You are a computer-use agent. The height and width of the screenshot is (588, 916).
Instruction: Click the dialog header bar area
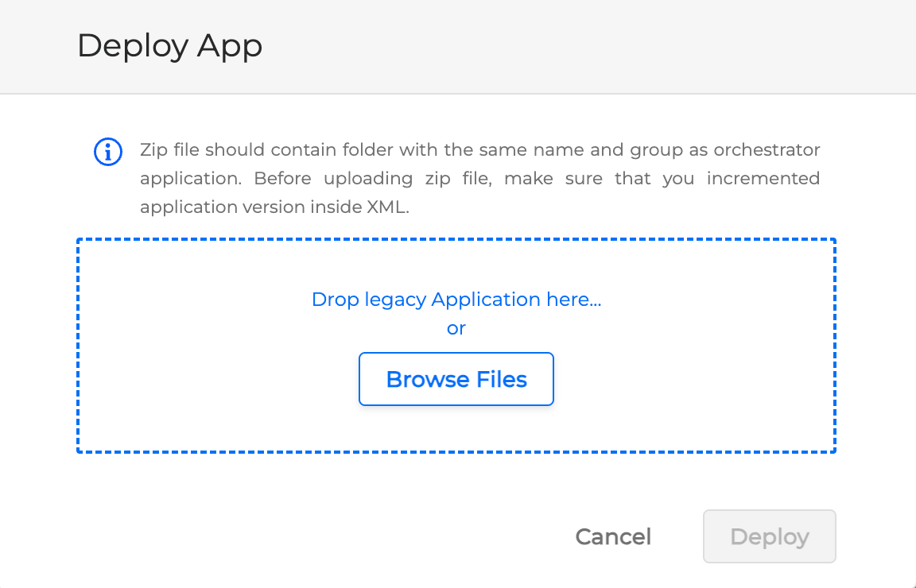pyautogui.click(x=557, y=46)
